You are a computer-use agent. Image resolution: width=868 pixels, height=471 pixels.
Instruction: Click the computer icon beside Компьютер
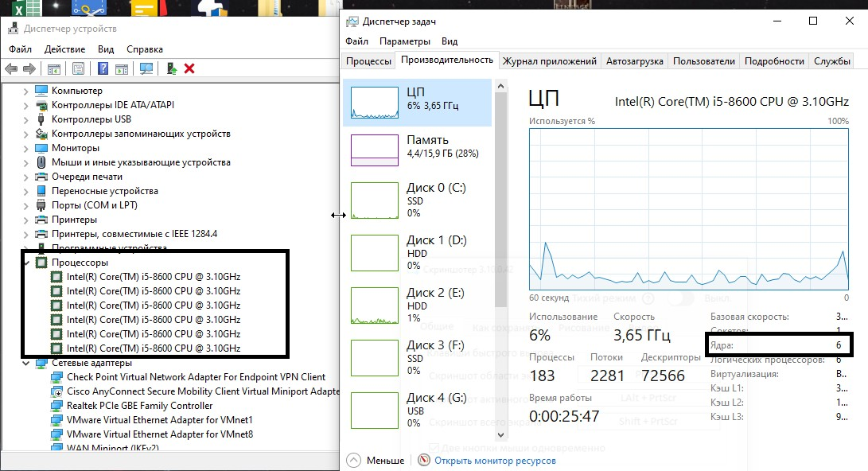pyautogui.click(x=41, y=90)
